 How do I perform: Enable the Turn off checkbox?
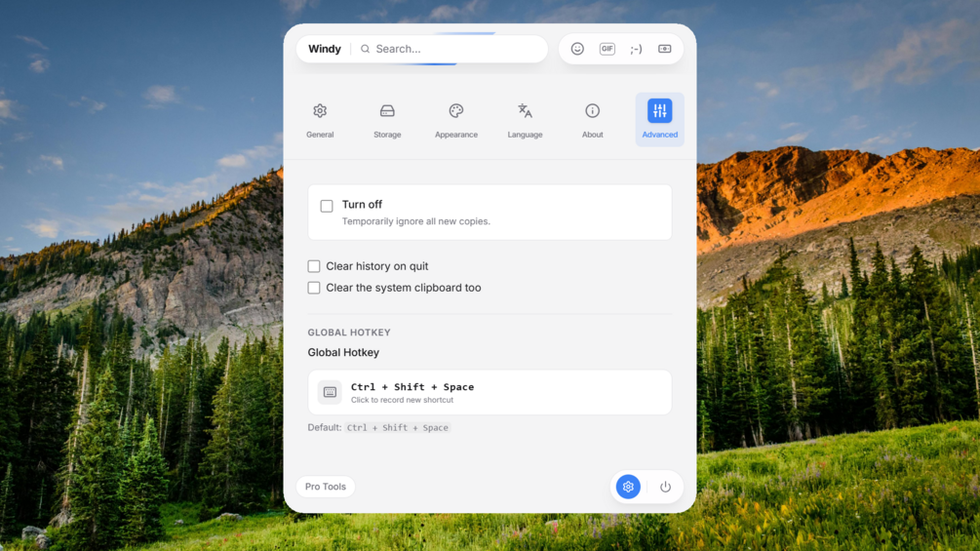[327, 206]
